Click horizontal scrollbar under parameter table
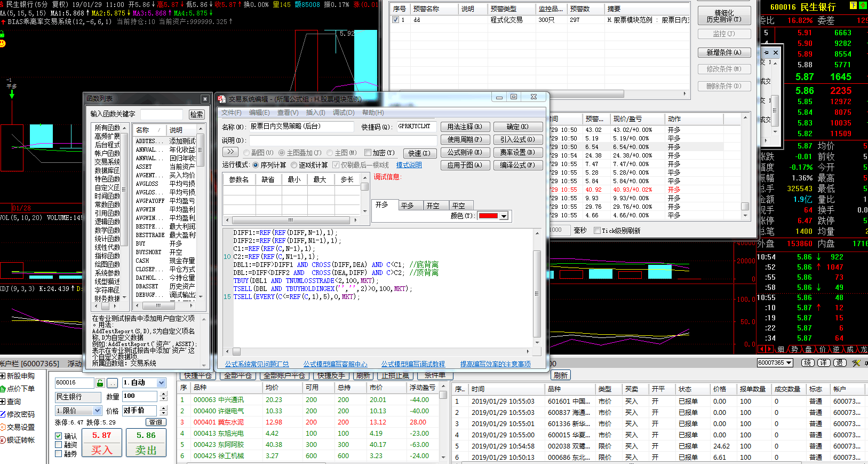 click(291, 220)
